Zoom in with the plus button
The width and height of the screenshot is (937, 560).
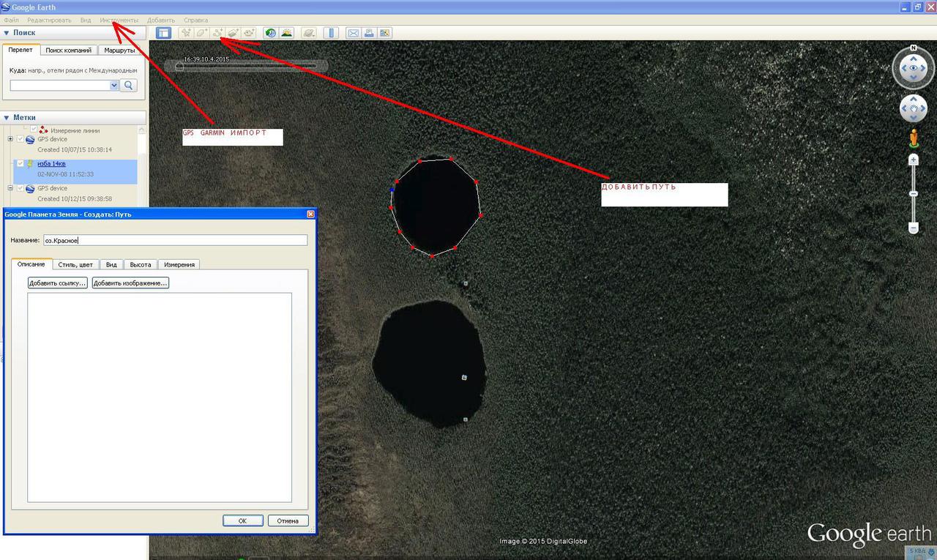click(x=914, y=159)
